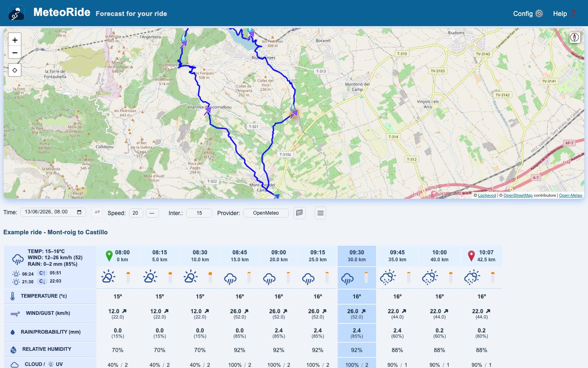This screenshot has width=588, height=368.
Task: Select the OpenMeteo provider dropdown
Action: tap(266, 213)
